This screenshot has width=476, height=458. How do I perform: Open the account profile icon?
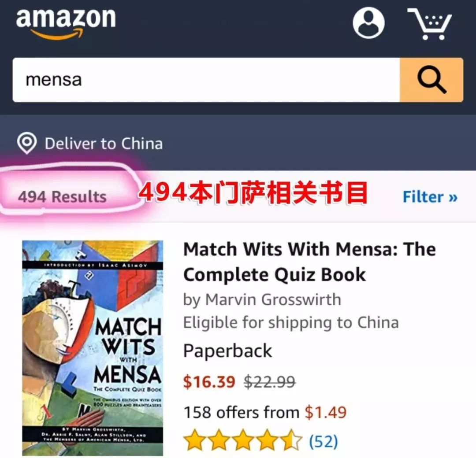coord(368,23)
